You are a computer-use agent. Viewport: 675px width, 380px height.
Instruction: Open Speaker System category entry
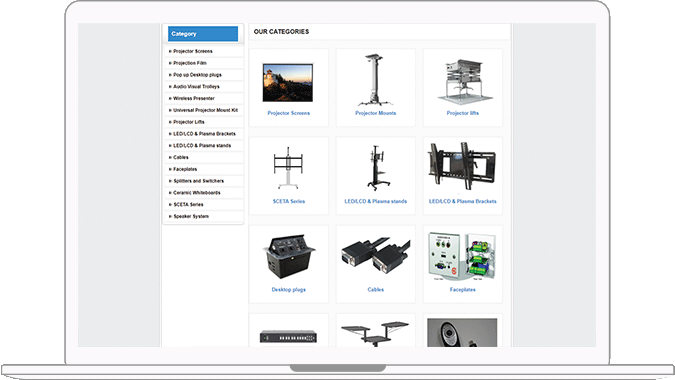pyautogui.click(x=191, y=216)
